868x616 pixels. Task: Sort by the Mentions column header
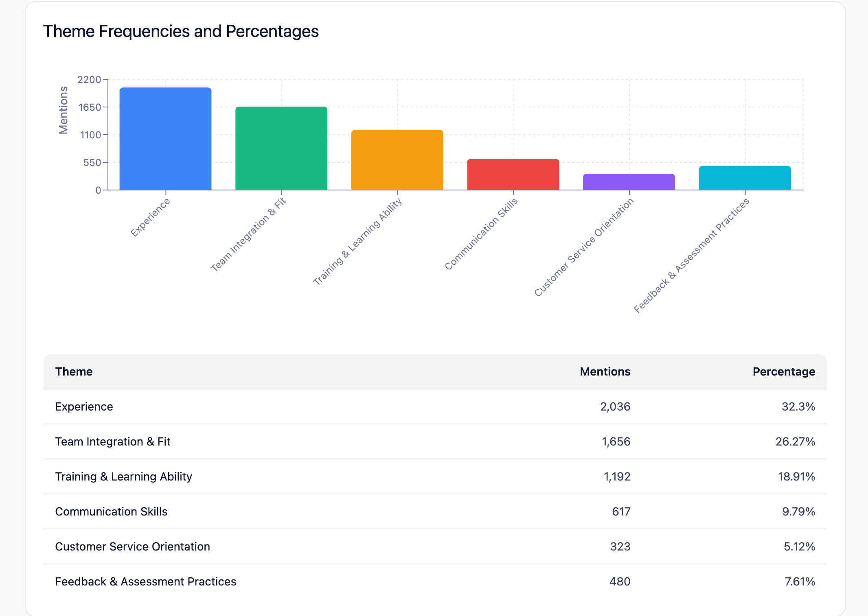pyautogui.click(x=605, y=371)
